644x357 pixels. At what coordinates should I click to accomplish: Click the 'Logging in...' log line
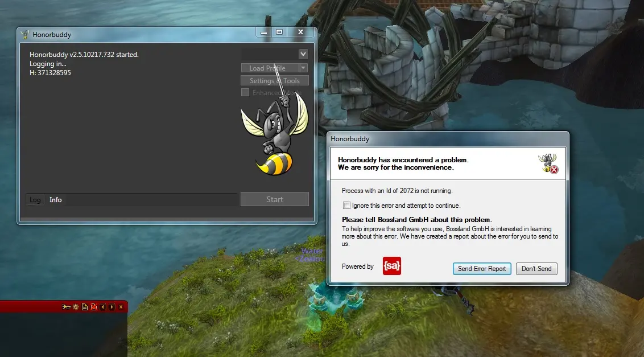click(48, 64)
